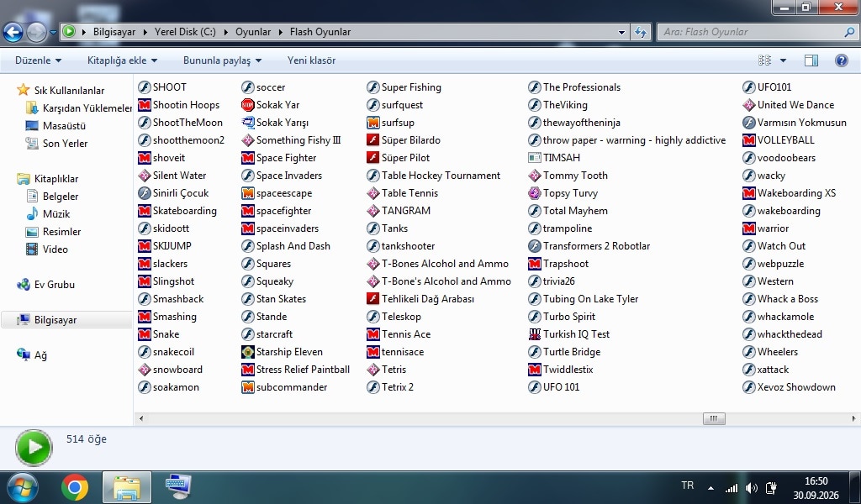This screenshot has height=504, width=861.
Task: Select Belgeler under Kitaplıklar
Action: click(x=61, y=197)
